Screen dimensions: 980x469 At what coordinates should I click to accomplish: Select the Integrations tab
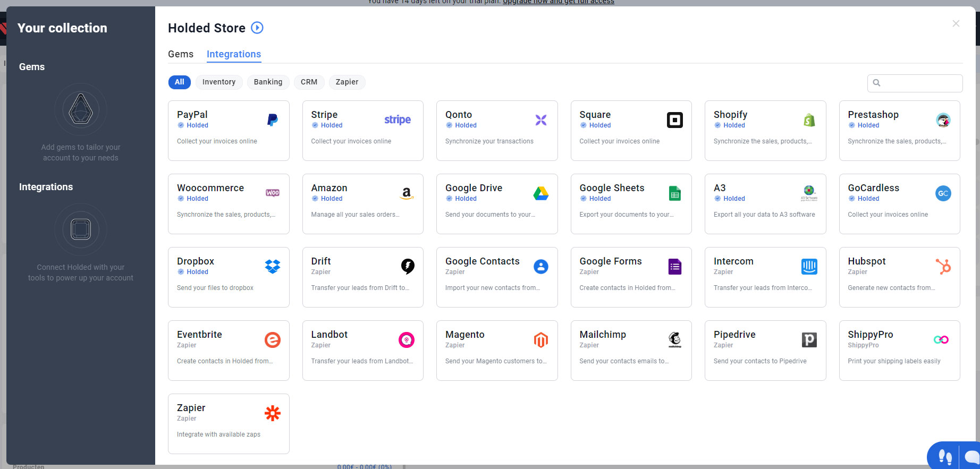(x=234, y=54)
